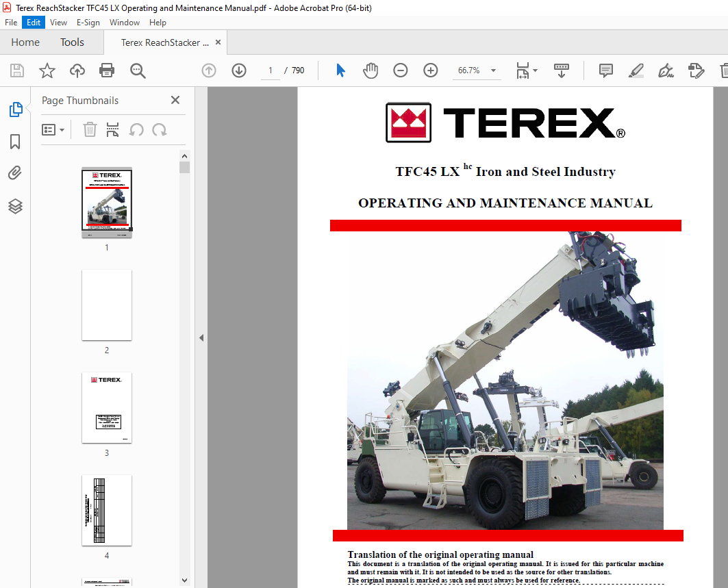Open the find text magnifier tool

[138, 71]
